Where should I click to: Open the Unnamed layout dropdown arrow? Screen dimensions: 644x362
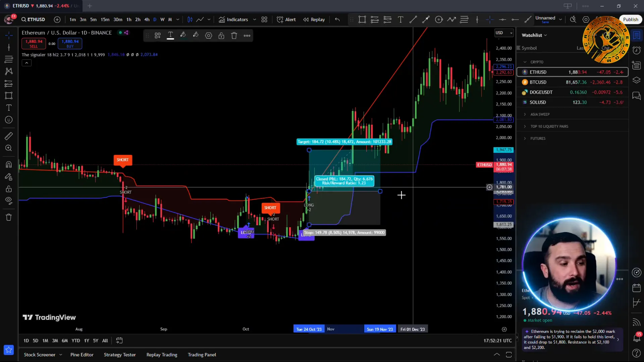[x=560, y=19]
